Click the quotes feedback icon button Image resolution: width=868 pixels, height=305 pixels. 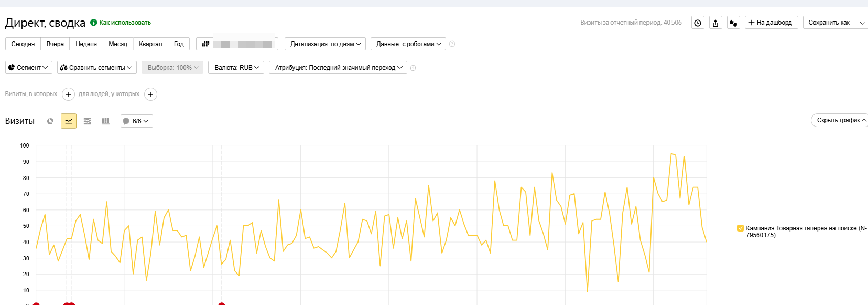tap(733, 23)
